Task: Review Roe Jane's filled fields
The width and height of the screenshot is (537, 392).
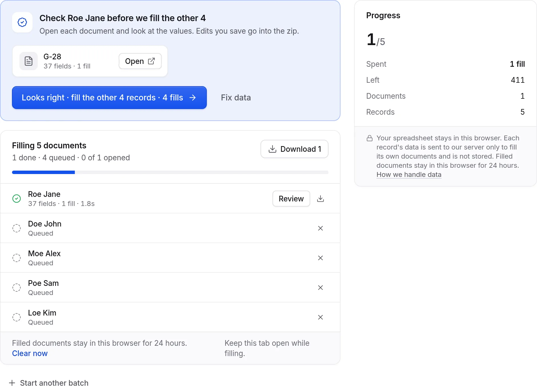Action: point(291,199)
